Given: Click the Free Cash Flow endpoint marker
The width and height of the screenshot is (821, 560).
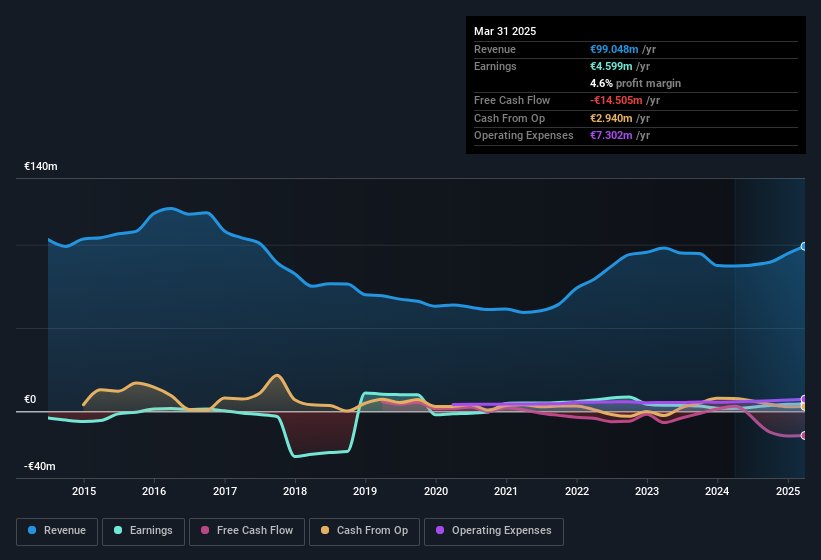Looking at the screenshot, I should 804,435.
